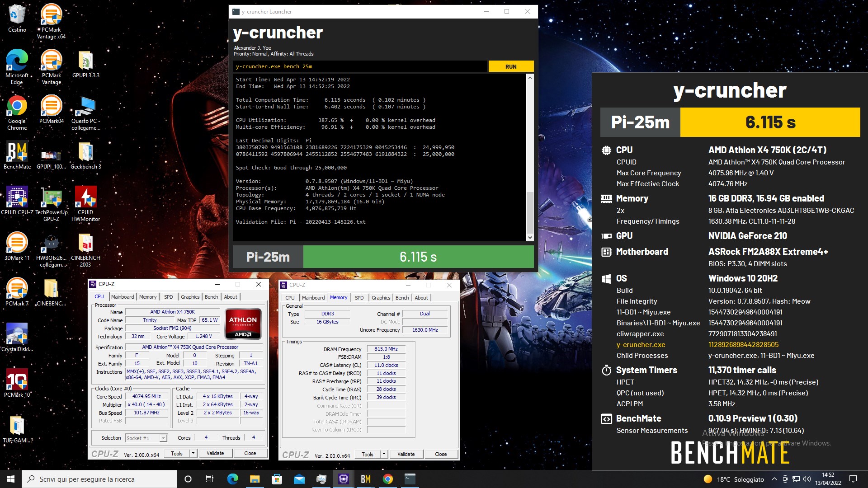Open notification center in taskbar
This screenshot has width=868, height=488.
coord(853,479)
